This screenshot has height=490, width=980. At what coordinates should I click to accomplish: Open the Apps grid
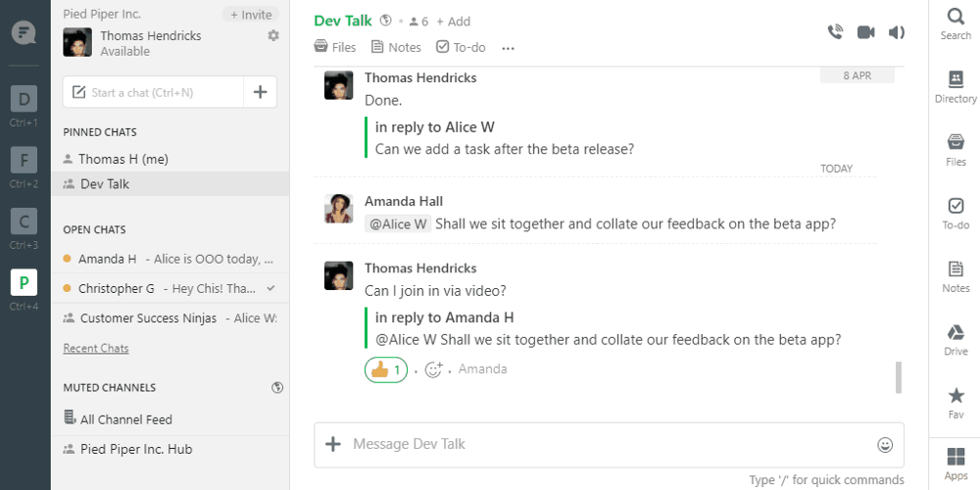pyautogui.click(x=955, y=465)
